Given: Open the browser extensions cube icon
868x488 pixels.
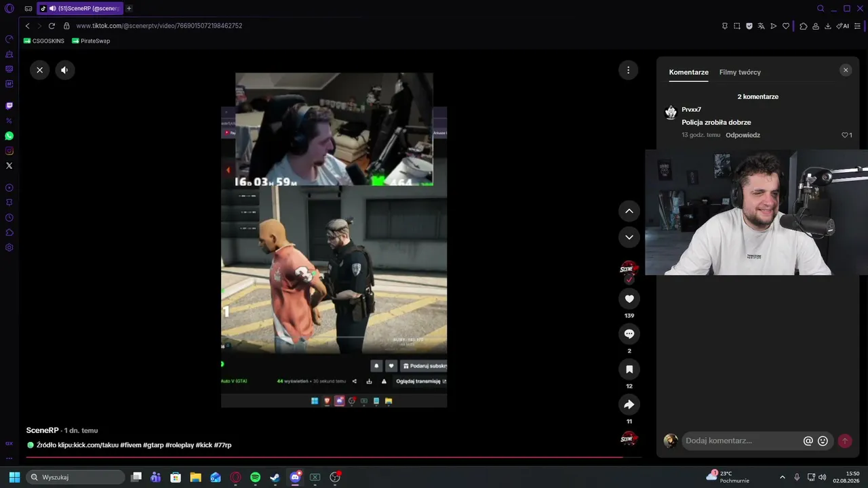Looking at the screenshot, I should (x=804, y=26).
